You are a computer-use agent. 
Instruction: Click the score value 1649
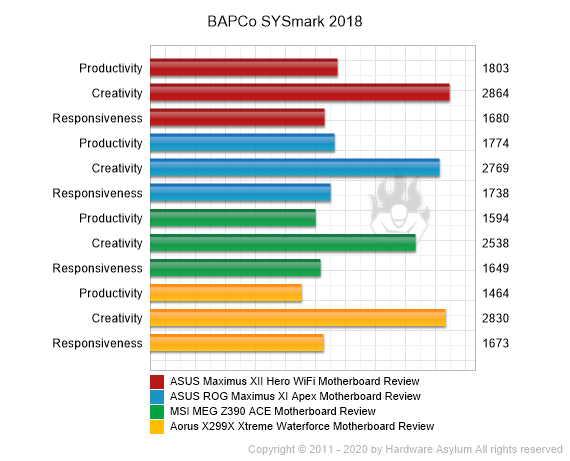coord(495,268)
